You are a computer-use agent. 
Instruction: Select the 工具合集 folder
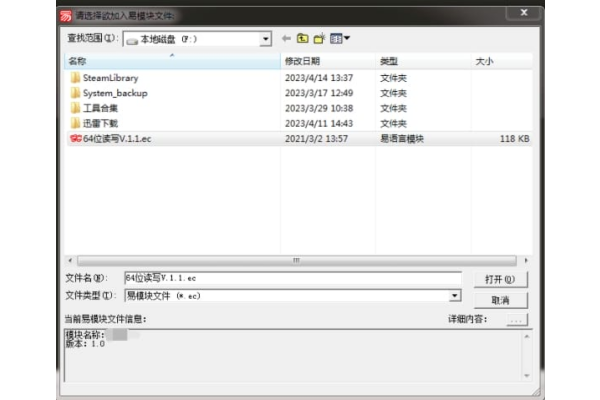click(95, 108)
